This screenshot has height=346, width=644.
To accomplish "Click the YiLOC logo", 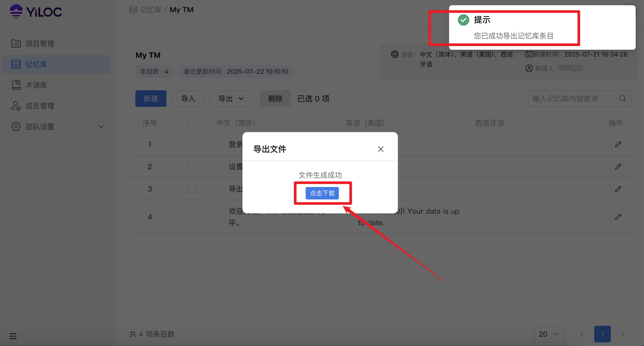I will click(x=36, y=12).
